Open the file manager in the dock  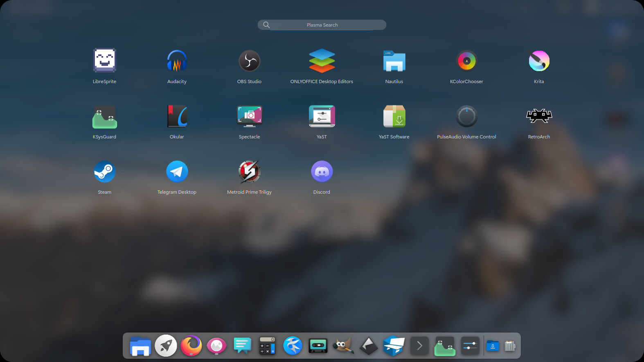tap(140, 346)
